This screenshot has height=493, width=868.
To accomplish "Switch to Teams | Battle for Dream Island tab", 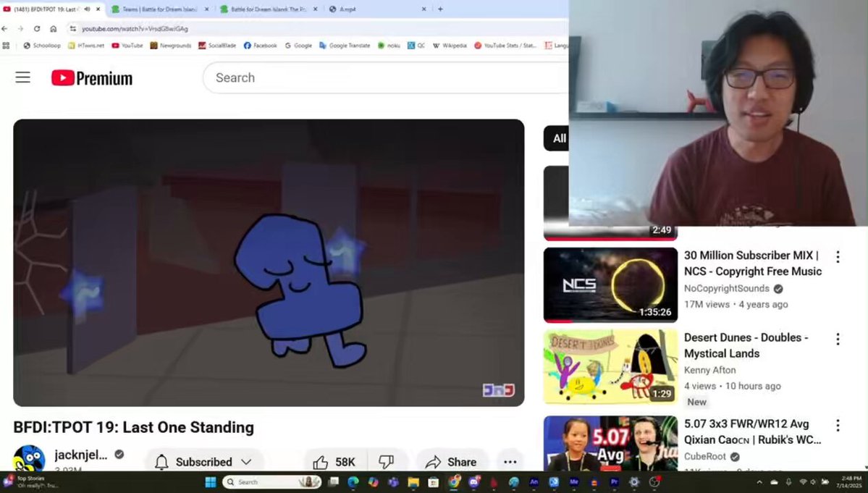I will coord(161,9).
